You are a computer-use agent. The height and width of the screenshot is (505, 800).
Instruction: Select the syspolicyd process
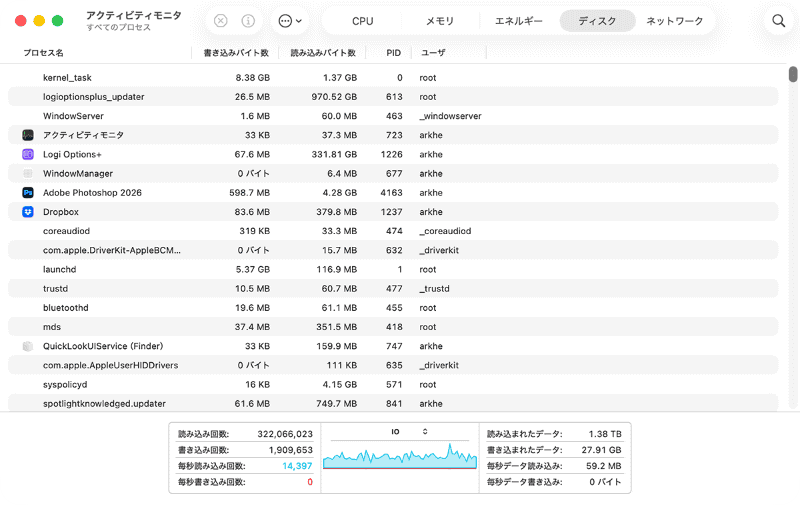[393, 385]
